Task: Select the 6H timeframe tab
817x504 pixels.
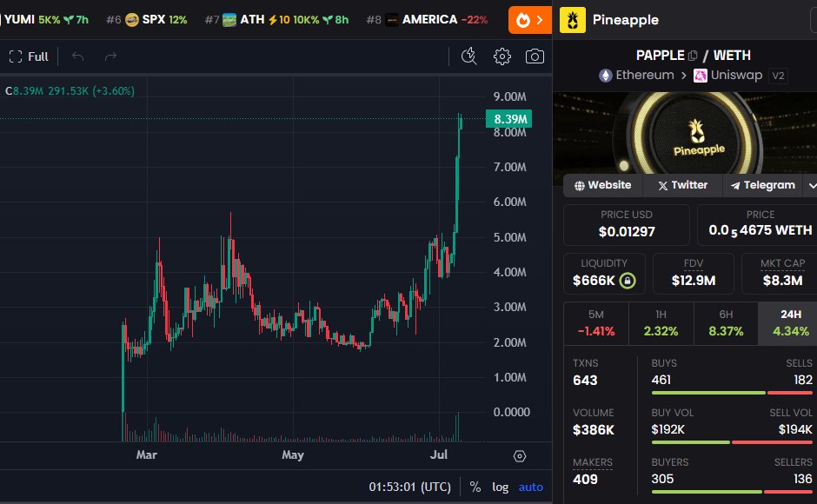Action: 726,323
